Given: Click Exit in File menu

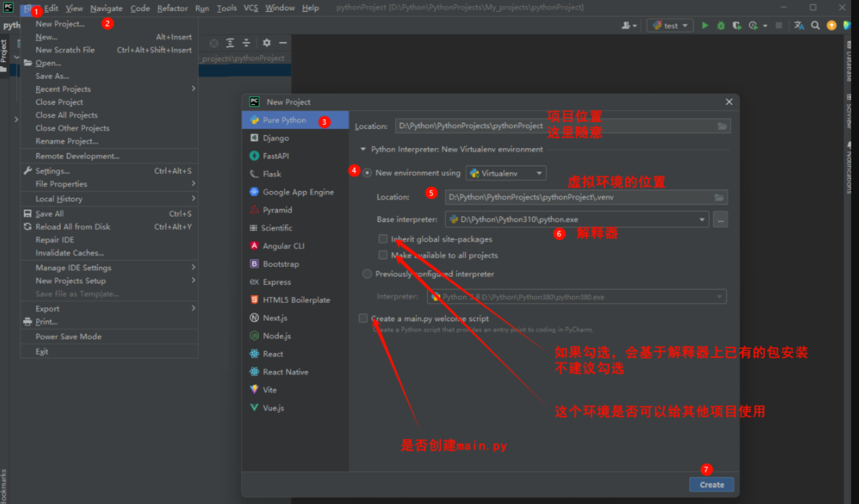Looking at the screenshot, I should (110, 351).
